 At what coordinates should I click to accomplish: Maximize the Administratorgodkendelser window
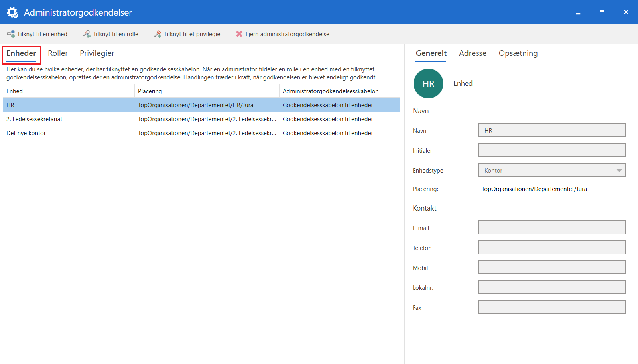tap(602, 12)
